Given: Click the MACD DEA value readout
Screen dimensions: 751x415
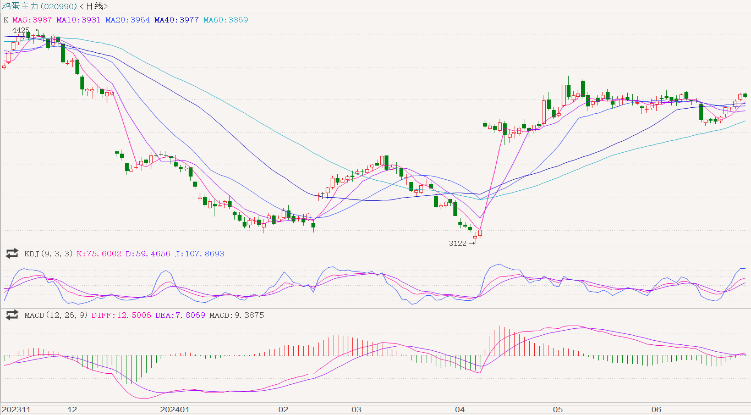Looking at the screenshot, I should click(x=180, y=315).
